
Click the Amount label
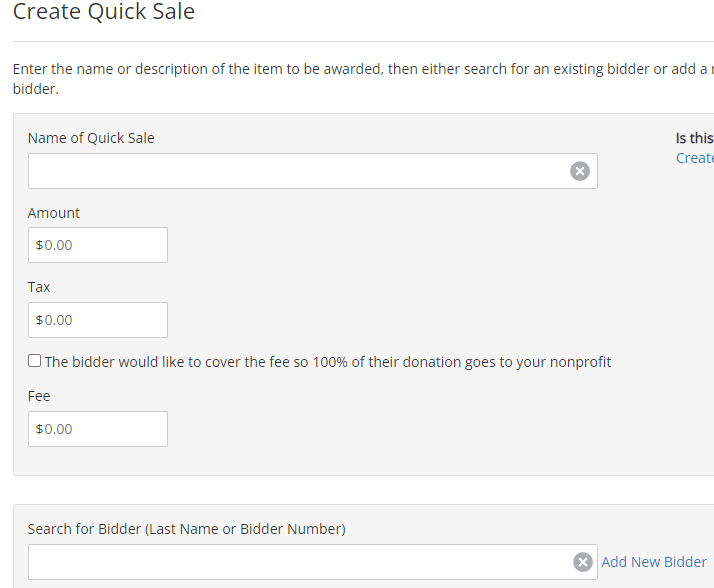(54, 213)
